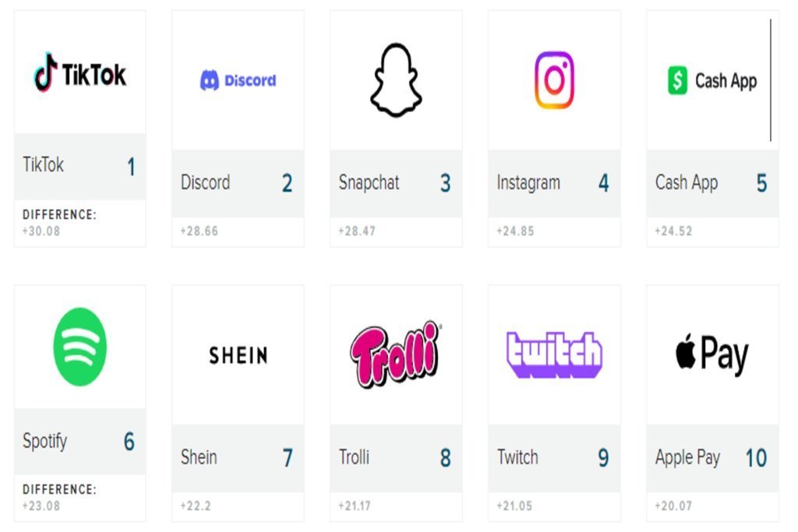Image resolution: width=798 pixels, height=532 pixels.
Task: Open the TikTok brand name link
Action: 44,165
